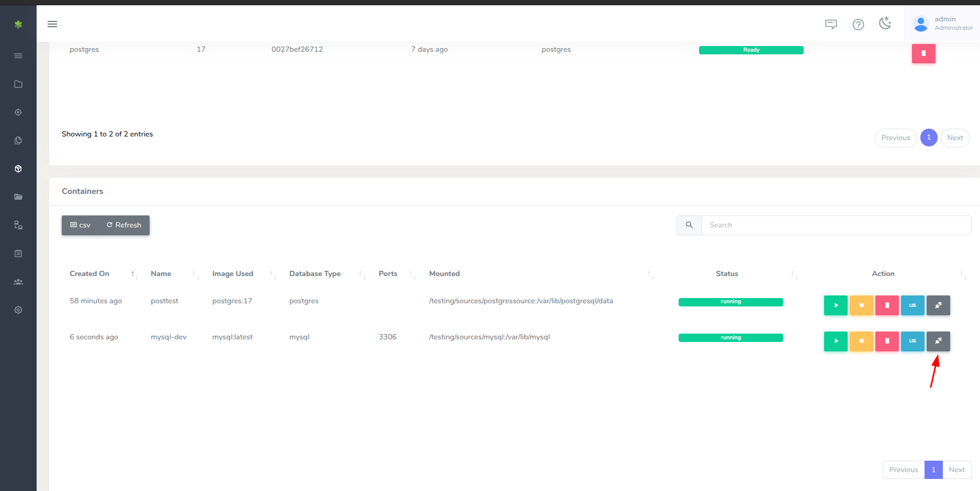980x491 pixels.
Task: Open the settings gear sidebar icon
Action: point(18,310)
